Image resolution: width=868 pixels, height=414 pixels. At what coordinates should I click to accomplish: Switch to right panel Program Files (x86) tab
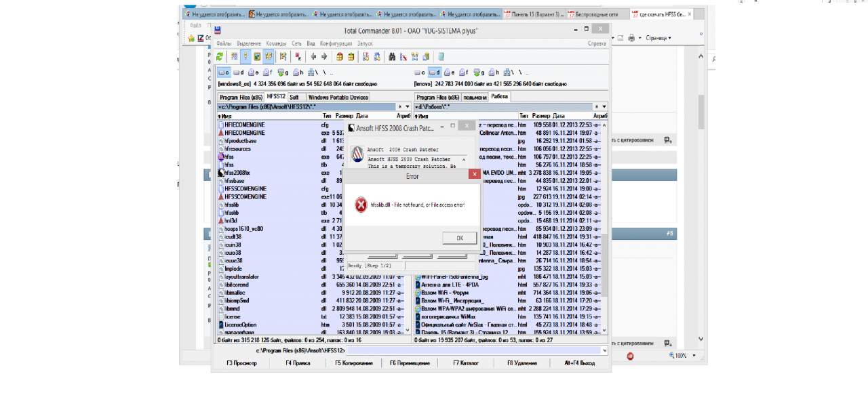tap(437, 97)
